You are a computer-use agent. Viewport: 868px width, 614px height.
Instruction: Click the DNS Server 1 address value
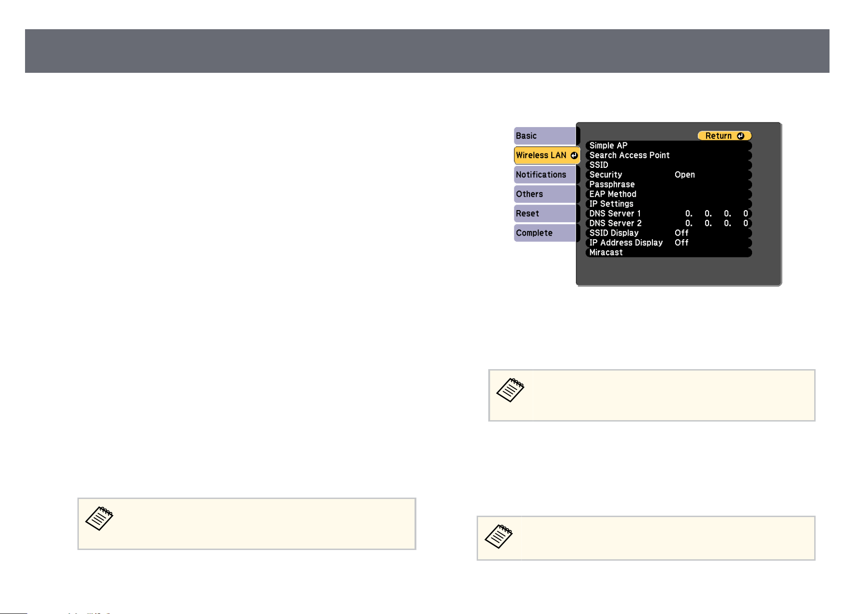(x=716, y=214)
